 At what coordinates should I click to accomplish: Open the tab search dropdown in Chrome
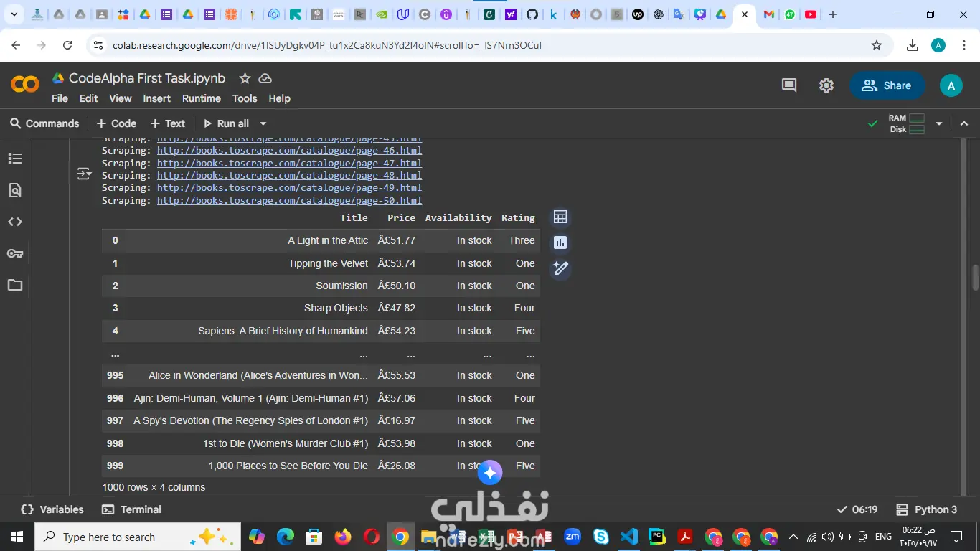coord(14,14)
